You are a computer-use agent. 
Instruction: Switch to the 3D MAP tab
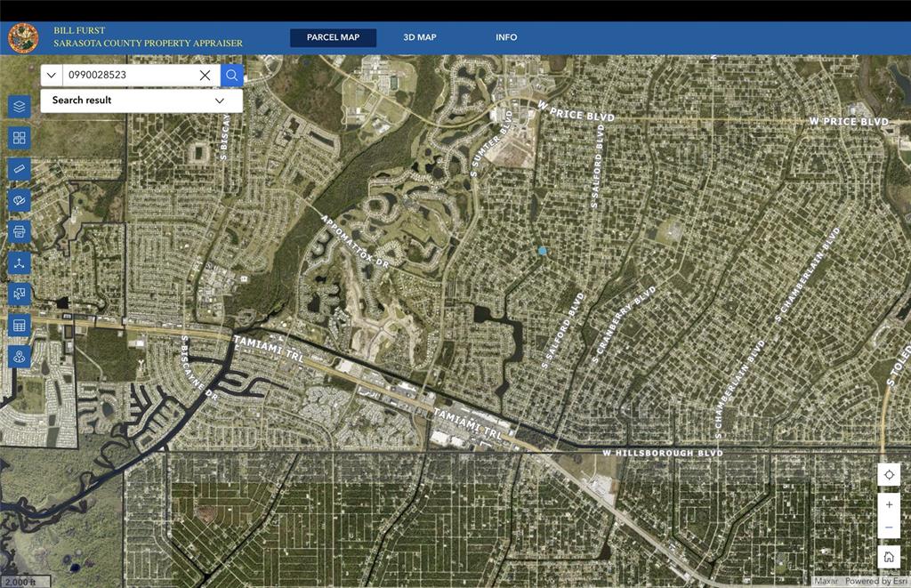(x=420, y=37)
